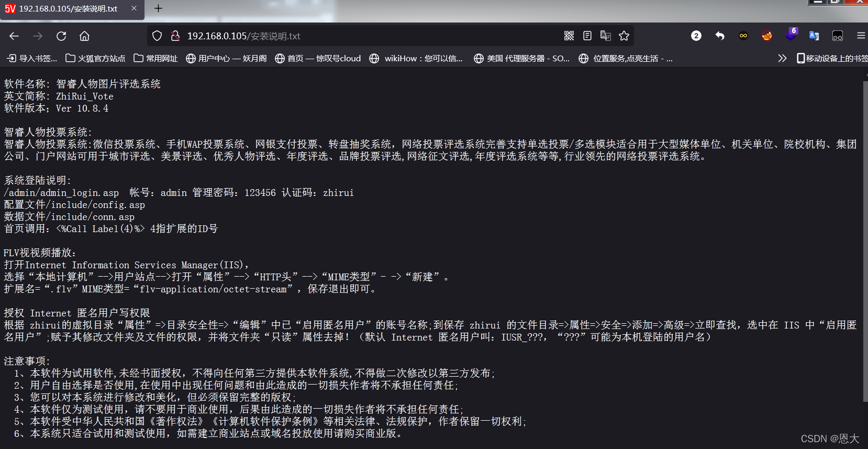The width and height of the screenshot is (868, 449).
Task: Open a new browser tab
Action: click(x=159, y=8)
